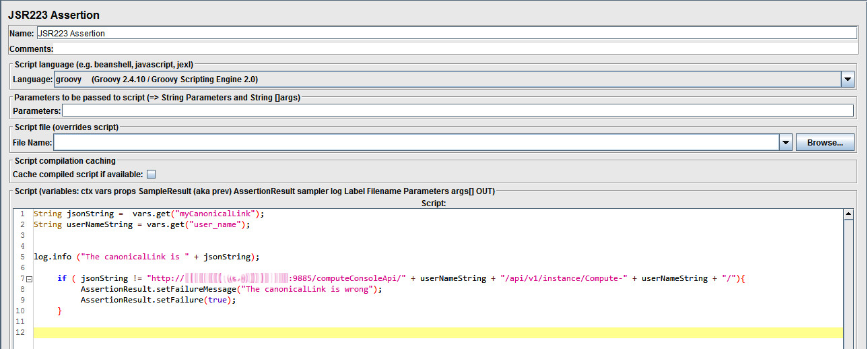Click 'AssertionResult.setFailureMessage' on line 8

click(159, 289)
